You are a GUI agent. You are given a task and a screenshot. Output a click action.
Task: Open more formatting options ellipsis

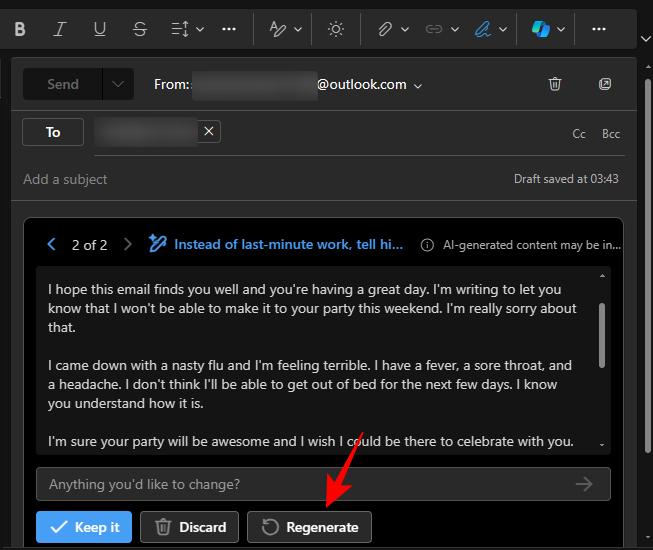tap(229, 29)
